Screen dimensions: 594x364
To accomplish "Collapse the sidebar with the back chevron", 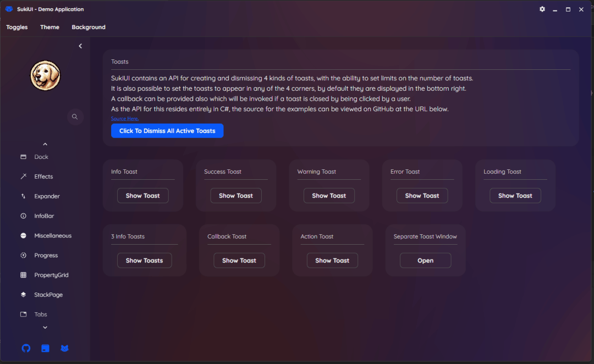I will click(x=80, y=46).
